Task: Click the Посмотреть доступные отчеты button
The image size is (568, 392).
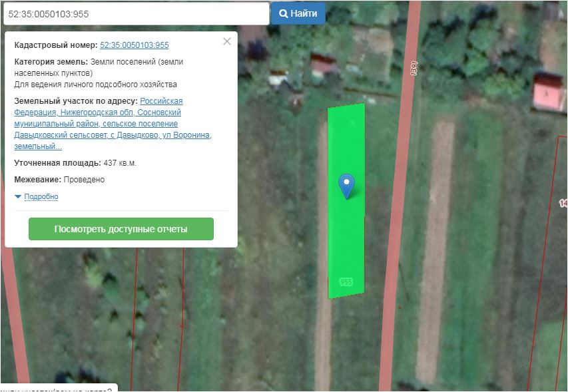Action: [121, 229]
